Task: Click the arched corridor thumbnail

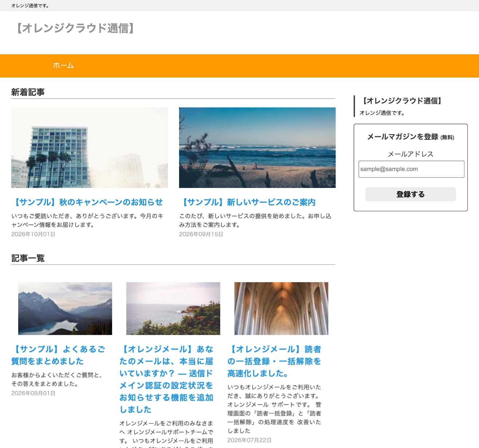Action: coord(281,309)
